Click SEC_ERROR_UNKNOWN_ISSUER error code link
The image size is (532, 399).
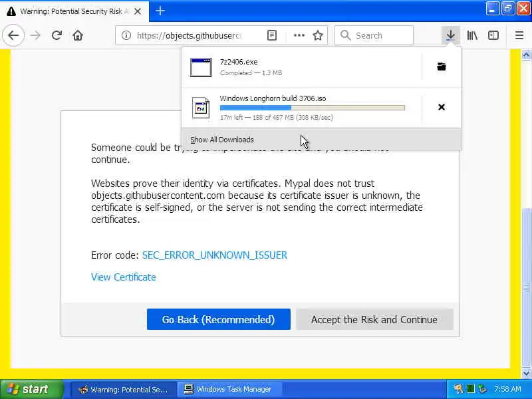(x=214, y=255)
